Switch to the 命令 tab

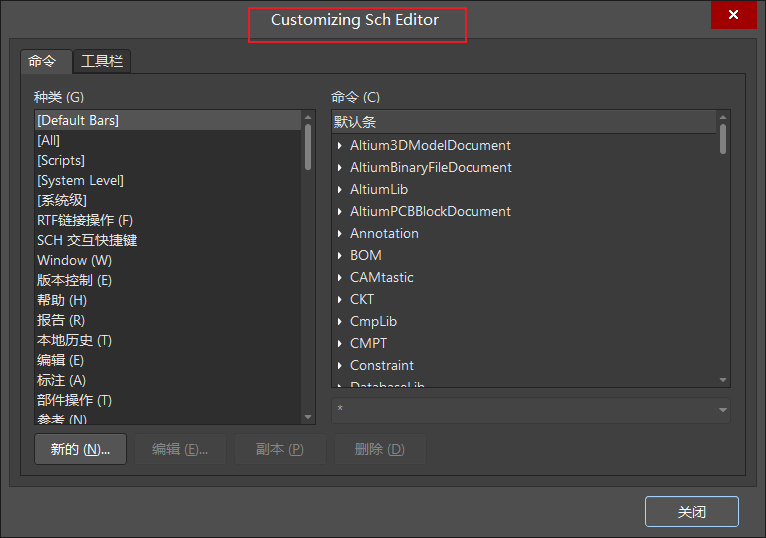point(46,61)
